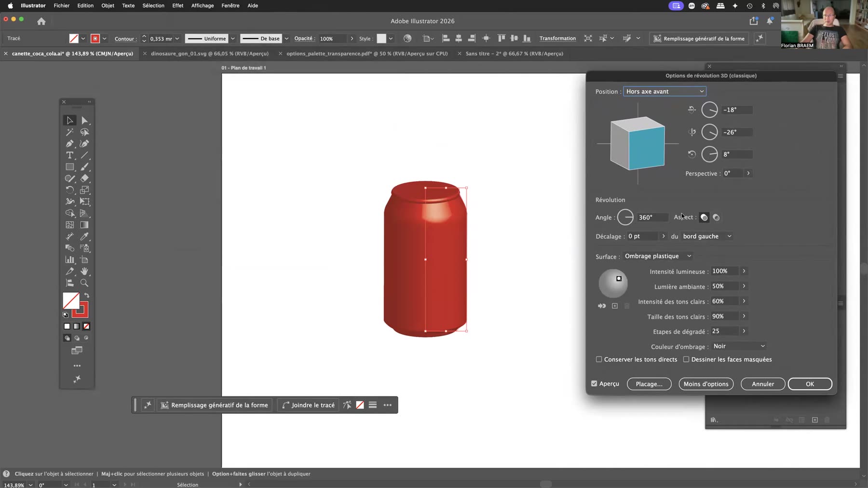868x488 pixels.
Task: Set color mode to solid Color
Action: pyautogui.click(x=67, y=326)
